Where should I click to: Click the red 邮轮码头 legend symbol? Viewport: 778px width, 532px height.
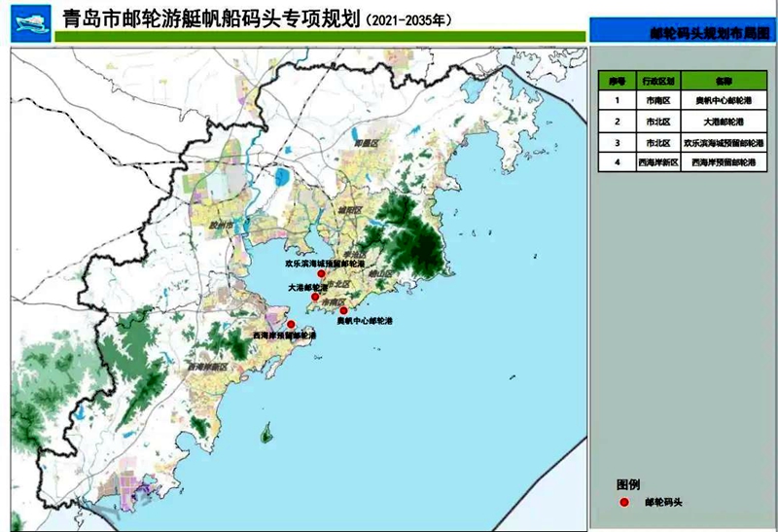point(626,503)
